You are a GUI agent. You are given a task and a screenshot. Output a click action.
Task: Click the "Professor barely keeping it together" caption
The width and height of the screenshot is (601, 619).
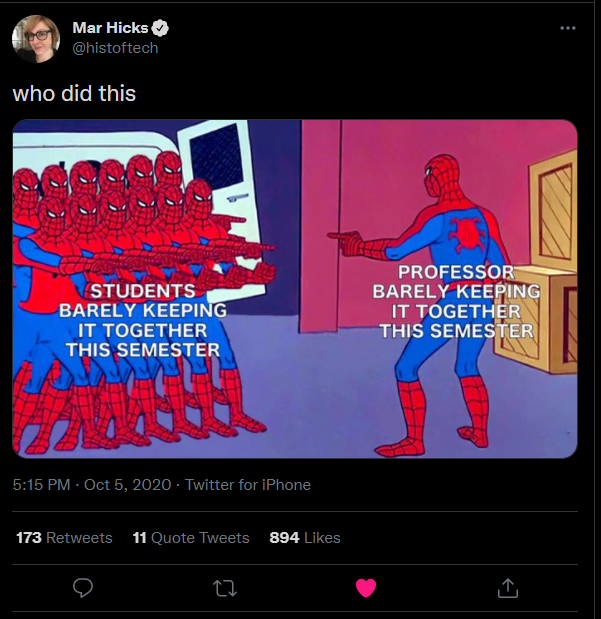pos(456,301)
